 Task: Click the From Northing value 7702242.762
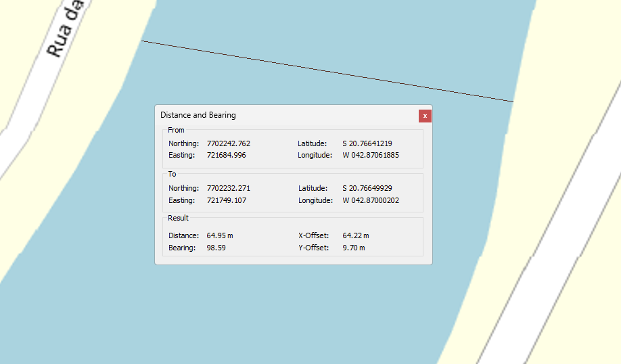click(229, 143)
